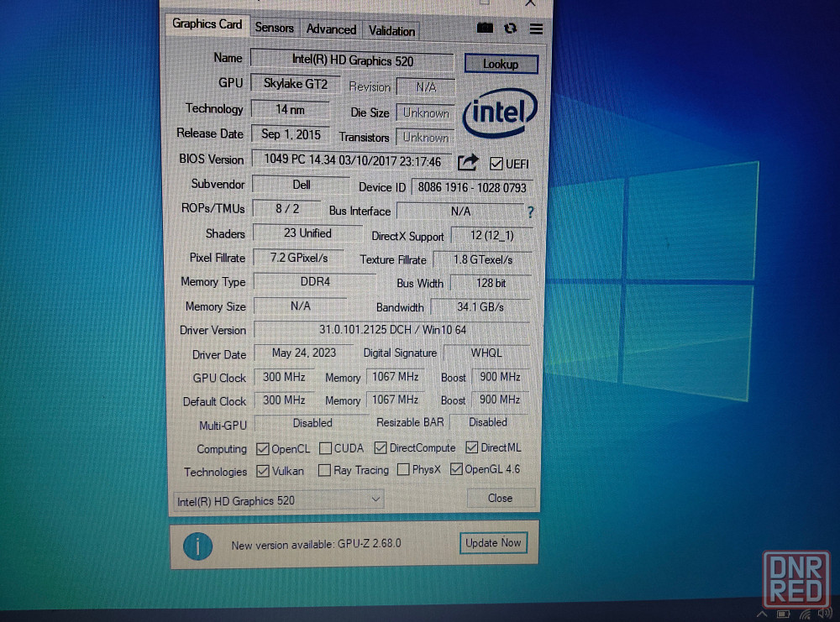Toggle the PhysX checkbox
840x622 pixels.
tap(403, 469)
